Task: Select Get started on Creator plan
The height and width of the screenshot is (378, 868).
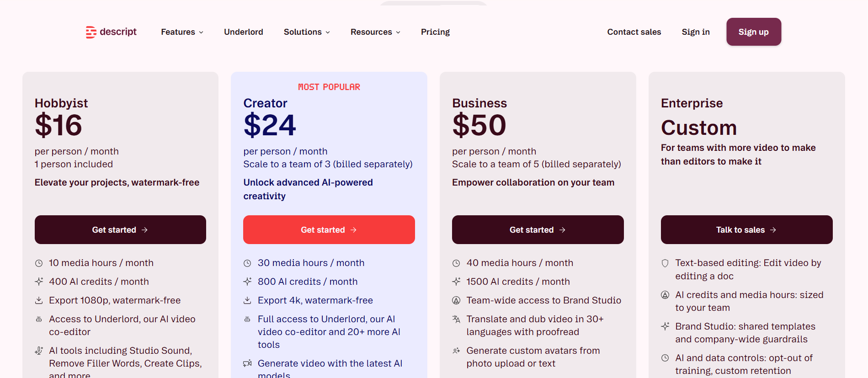Action: [329, 230]
